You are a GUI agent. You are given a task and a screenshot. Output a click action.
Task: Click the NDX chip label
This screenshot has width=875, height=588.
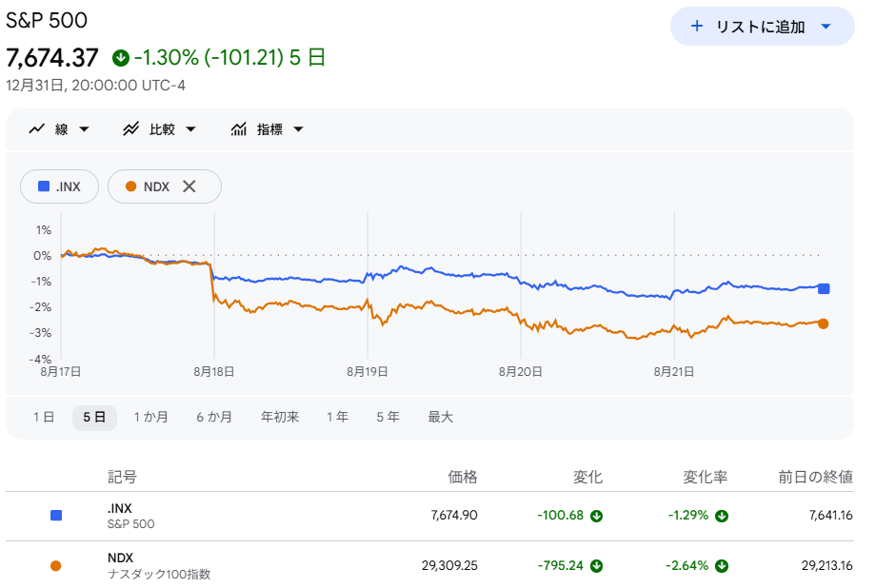(x=156, y=186)
